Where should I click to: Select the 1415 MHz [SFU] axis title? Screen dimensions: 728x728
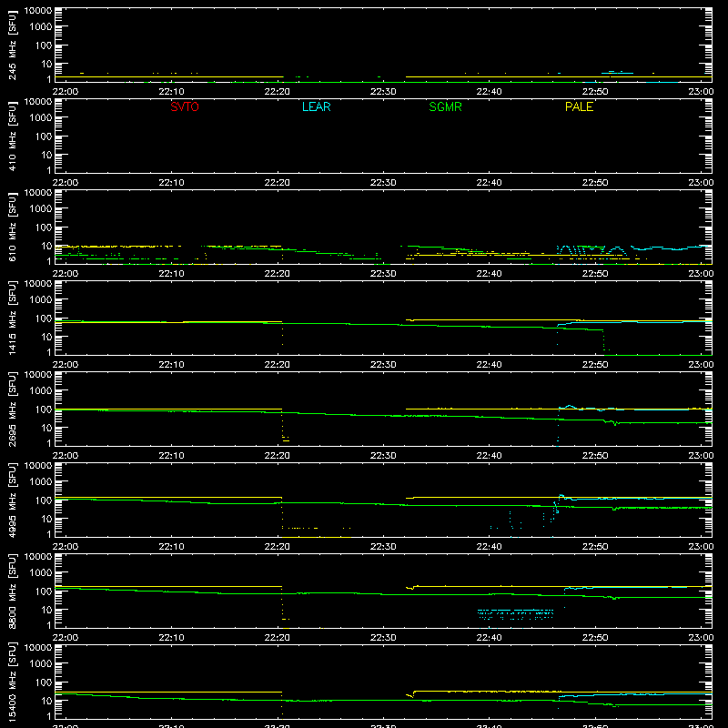13,318
